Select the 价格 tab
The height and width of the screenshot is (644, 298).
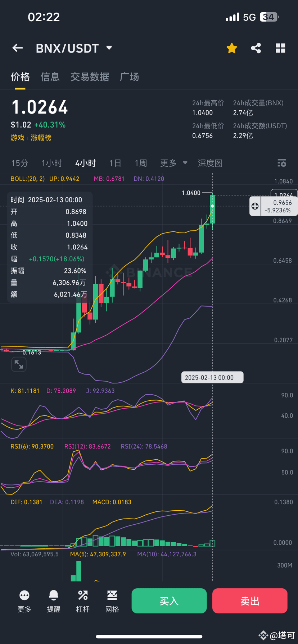pos(20,77)
